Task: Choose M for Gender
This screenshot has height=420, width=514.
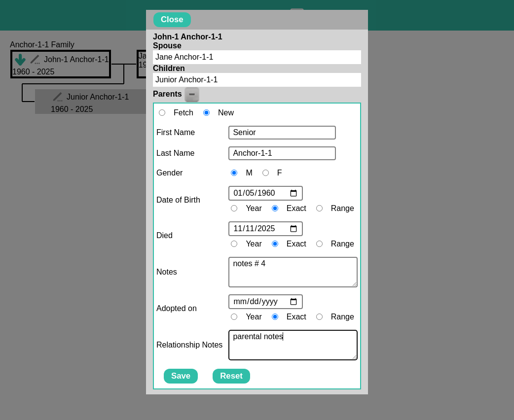Action: pyautogui.click(x=234, y=173)
